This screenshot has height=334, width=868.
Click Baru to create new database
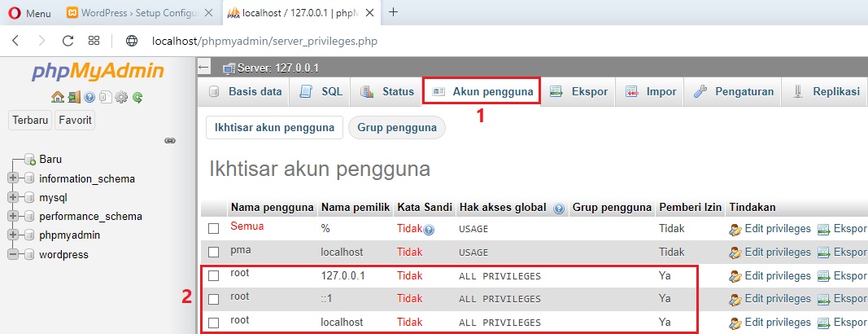click(50, 160)
